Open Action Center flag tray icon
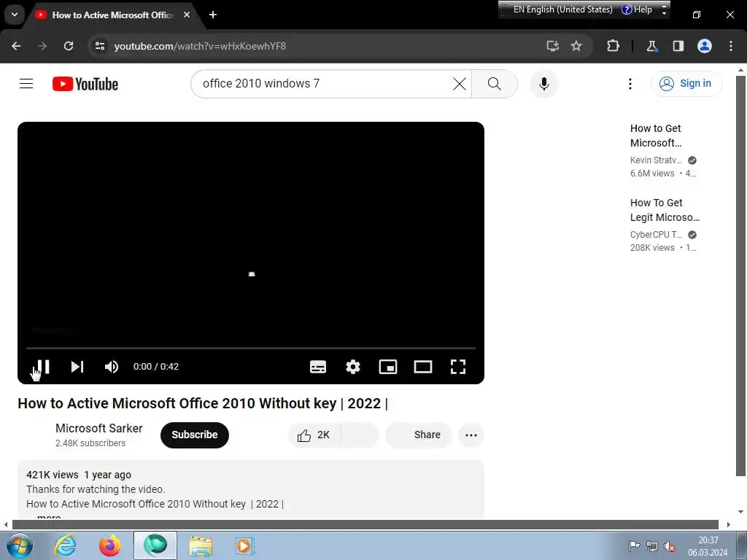The width and height of the screenshot is (747, 560). (x=634, y=546)
